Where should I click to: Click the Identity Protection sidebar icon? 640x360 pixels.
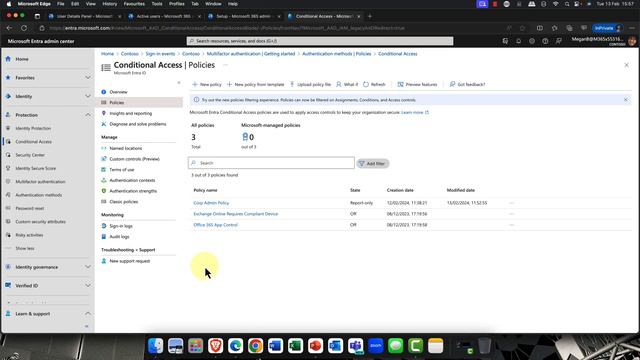coord(8,128)
